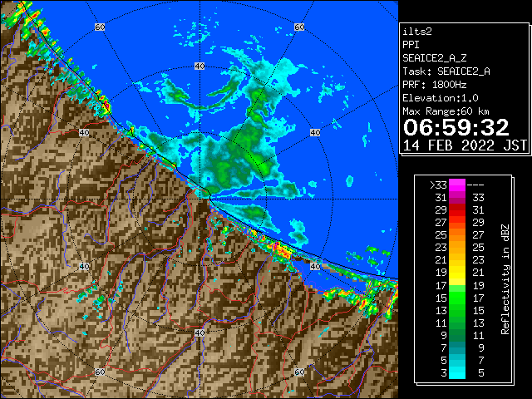Viewport: 532px width, 399px height.
Task: Click the magenta '>33' legend color band
Action: point(457,185)
